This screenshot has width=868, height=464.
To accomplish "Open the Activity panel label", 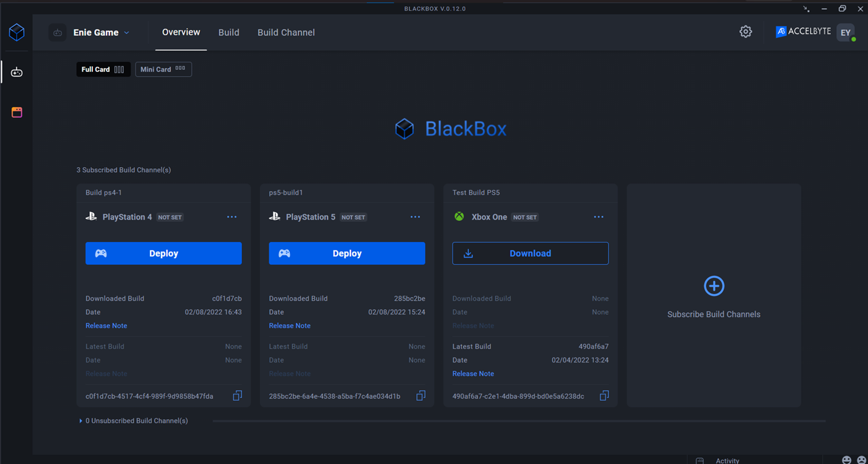I will 727,460.
